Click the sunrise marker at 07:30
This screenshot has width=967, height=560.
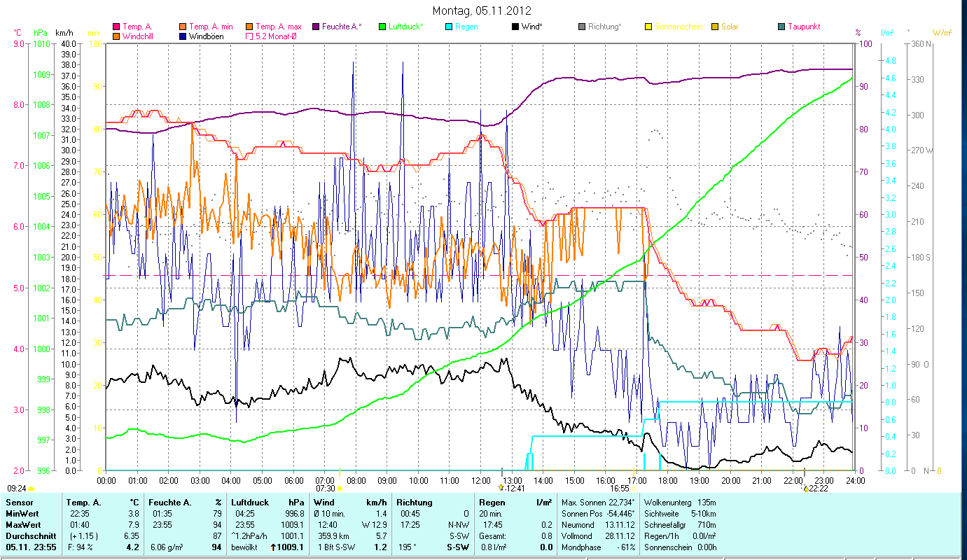coord(340,488)
